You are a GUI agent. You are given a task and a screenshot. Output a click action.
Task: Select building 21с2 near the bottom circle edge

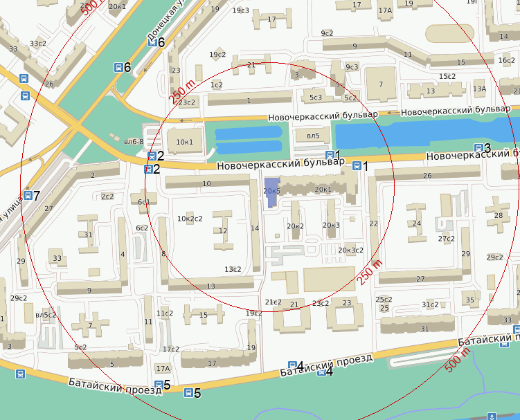[273, 302]
